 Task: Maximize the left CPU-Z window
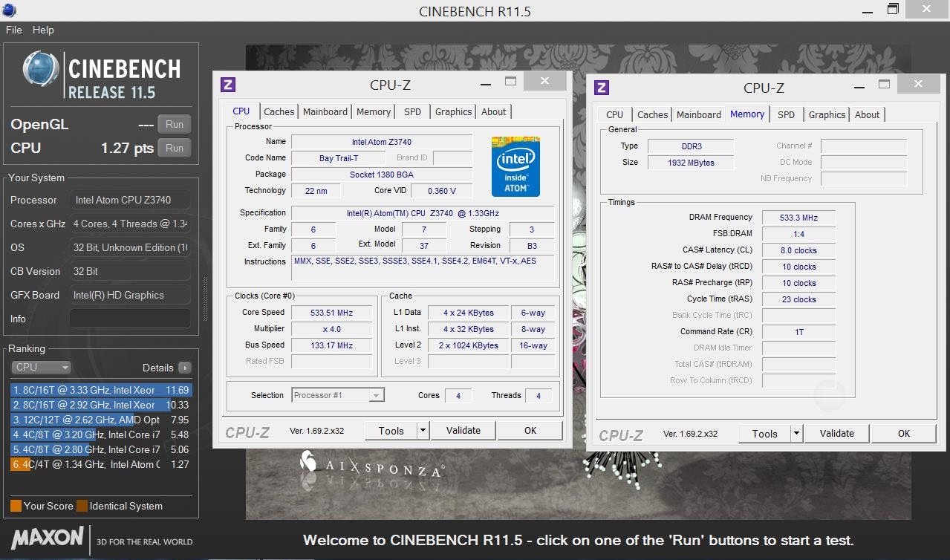point(510,81)
